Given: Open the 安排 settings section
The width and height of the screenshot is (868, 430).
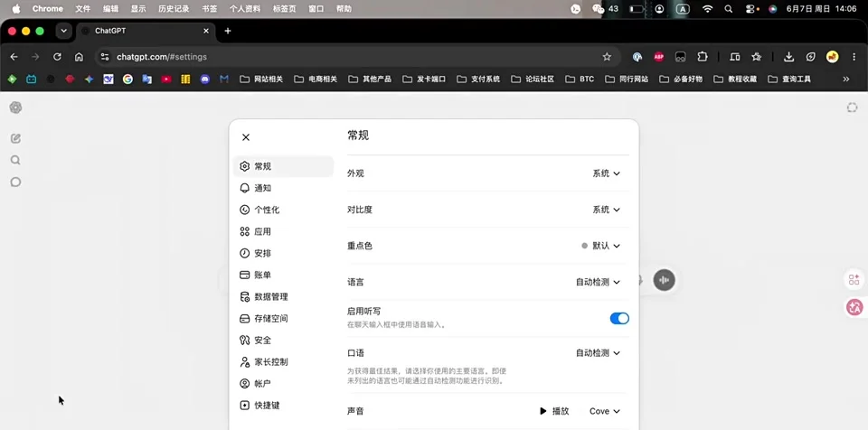Looking at the screenshot, I should [x=283, y=253].
